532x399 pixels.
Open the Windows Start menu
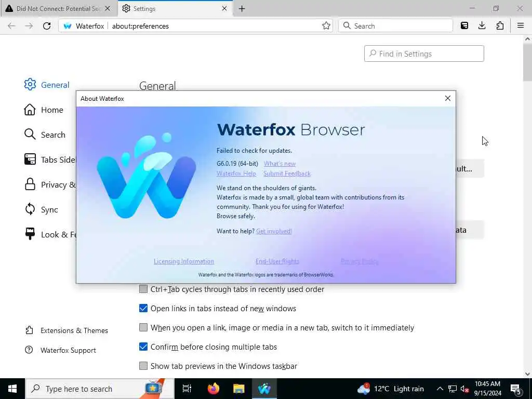tap(12, 389)
